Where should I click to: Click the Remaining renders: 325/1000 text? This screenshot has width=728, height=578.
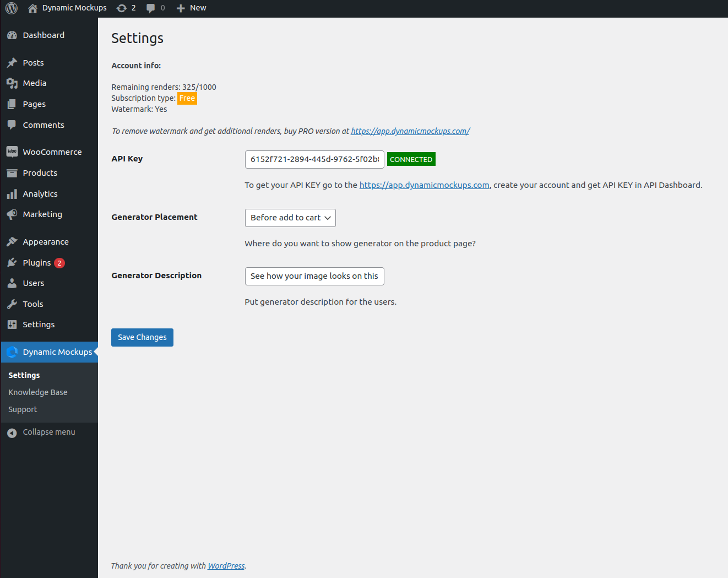click(x=164, y=87)
